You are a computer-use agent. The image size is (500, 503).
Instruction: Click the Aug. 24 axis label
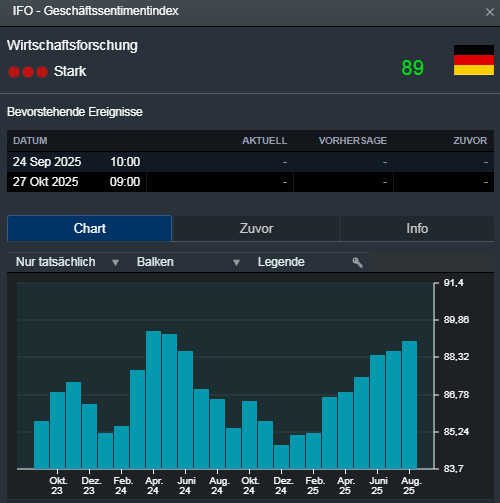click(x=218, y=486)
